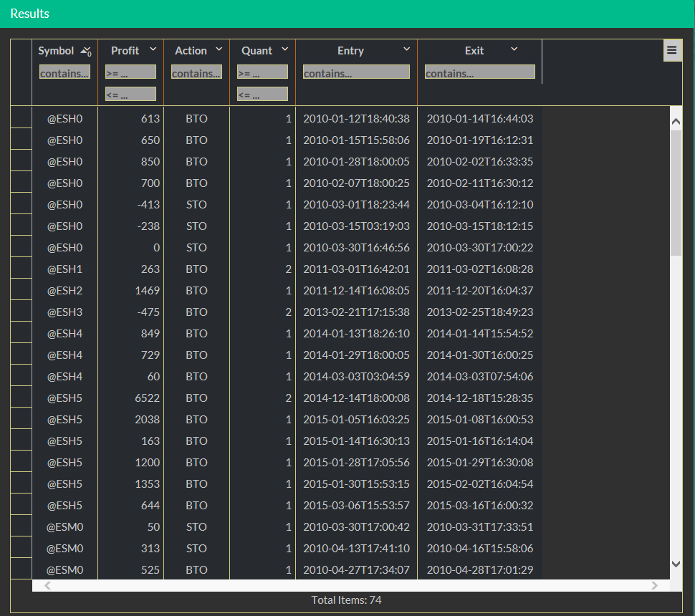Click the horizontal scrollbar left arrow
This screenshot has width=695, height=616.
[x=47, y=585]
